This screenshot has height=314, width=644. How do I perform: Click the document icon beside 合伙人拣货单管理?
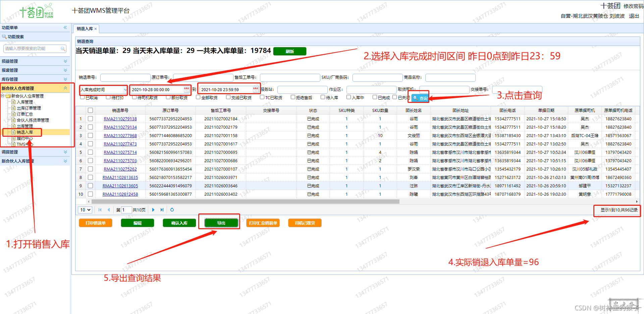tap(13, 120)
